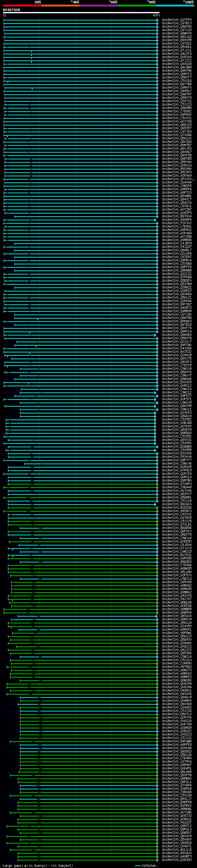Screen dimensions: 197x868
Task: Select the UniRef100_A9P9U0 label
Action: [177, 115]
